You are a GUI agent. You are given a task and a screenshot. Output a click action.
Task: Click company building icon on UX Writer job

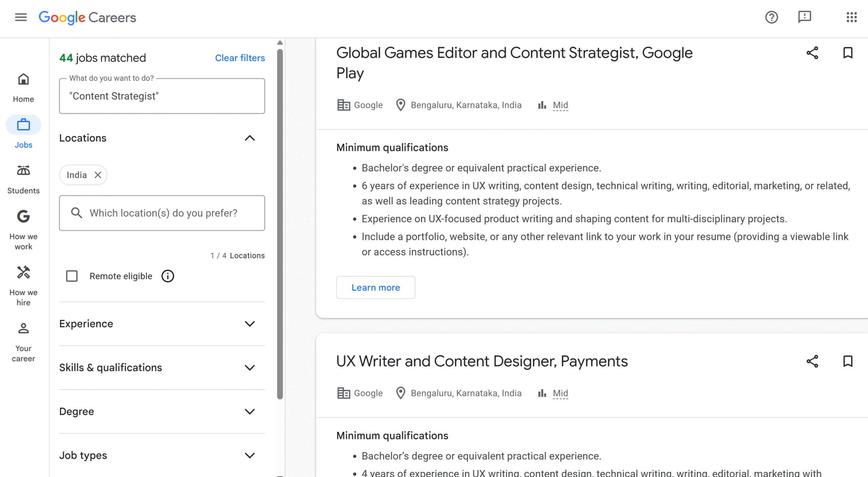tap(343, 393)
